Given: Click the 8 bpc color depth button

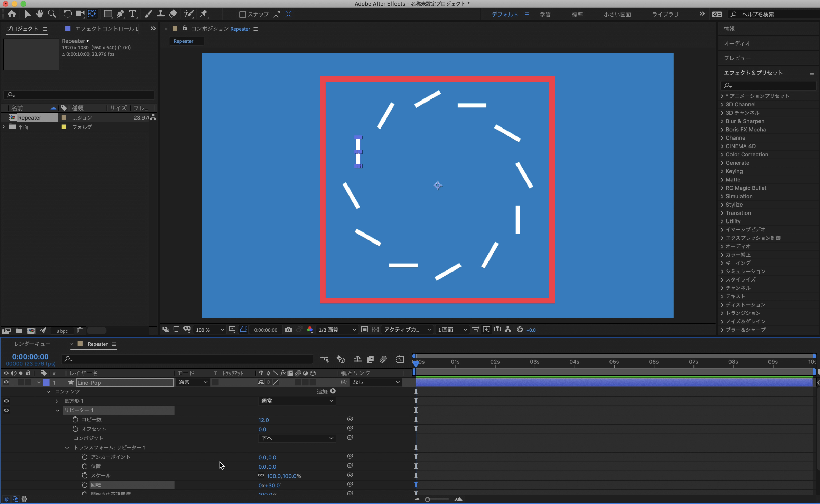Looking at the screenshot, I should [x=62, y=331].
